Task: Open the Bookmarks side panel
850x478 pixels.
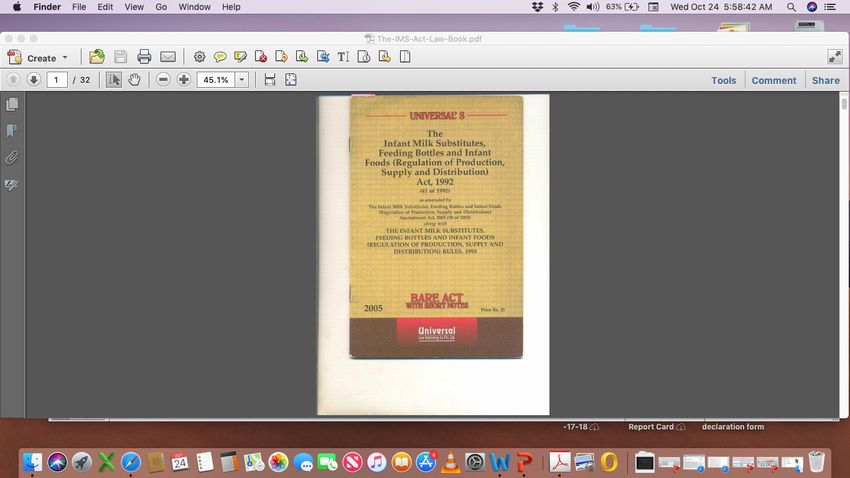Action: (12, 131)
